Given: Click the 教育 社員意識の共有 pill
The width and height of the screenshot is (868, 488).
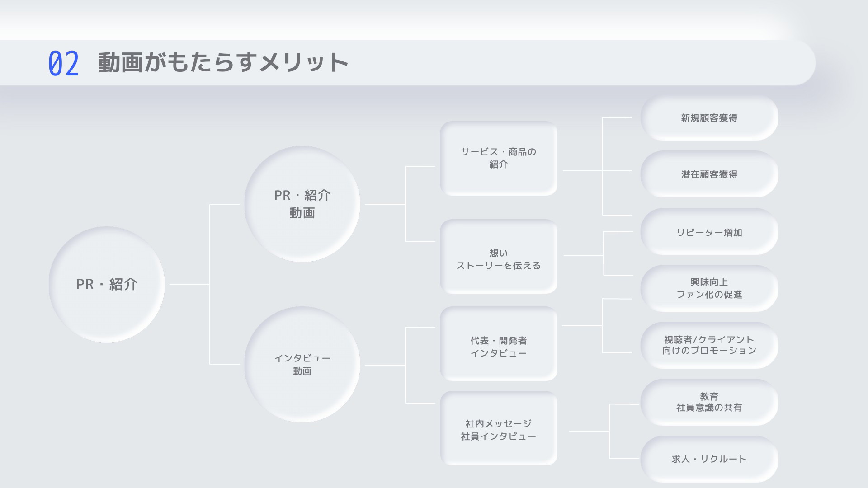Looking at the screenshot, I should click(x=709, y=402).
